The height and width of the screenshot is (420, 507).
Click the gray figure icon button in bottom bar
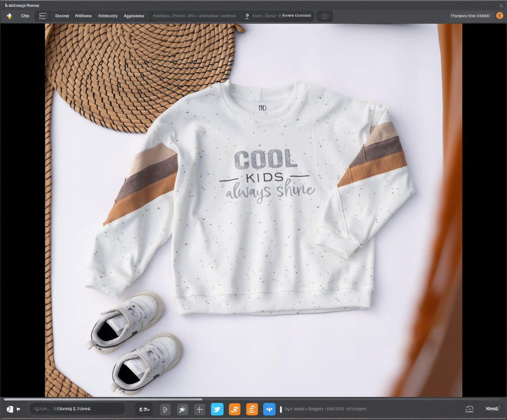click(x=183, y=410)
